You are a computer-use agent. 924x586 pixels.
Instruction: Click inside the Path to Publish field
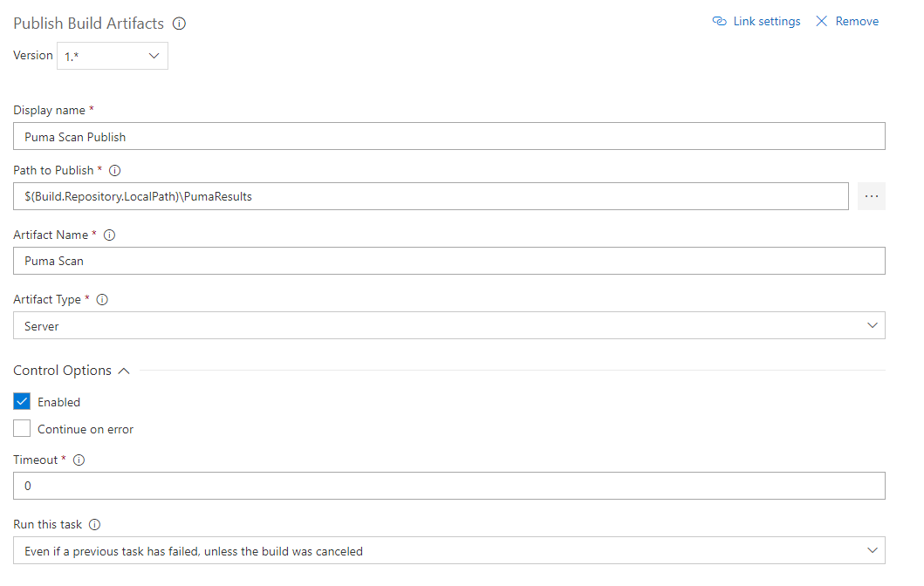(430, 196)
